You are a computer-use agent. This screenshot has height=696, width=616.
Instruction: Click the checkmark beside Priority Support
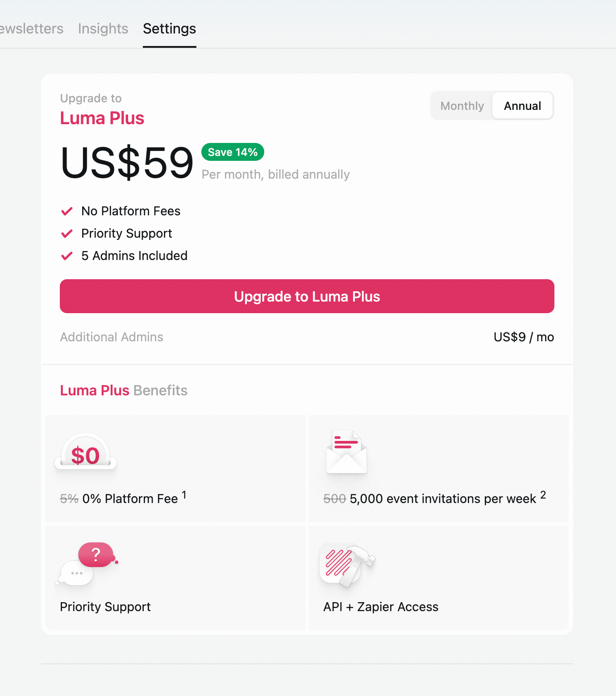click(67, 234)
